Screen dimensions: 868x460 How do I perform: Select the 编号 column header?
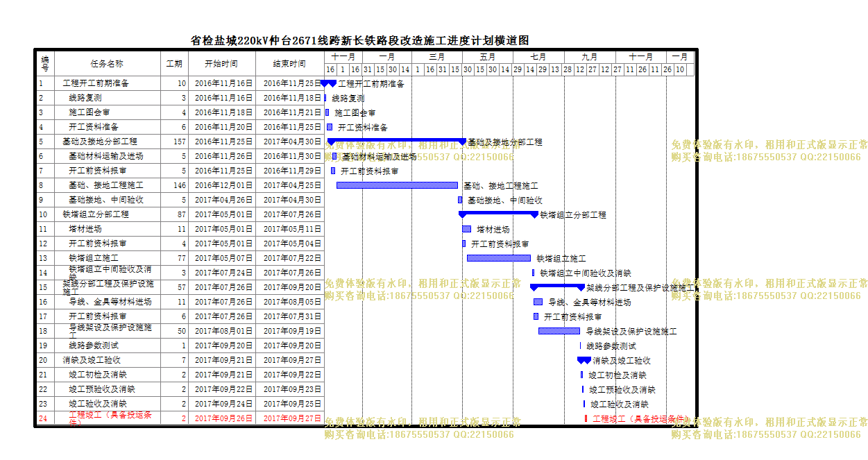[45, 63]
